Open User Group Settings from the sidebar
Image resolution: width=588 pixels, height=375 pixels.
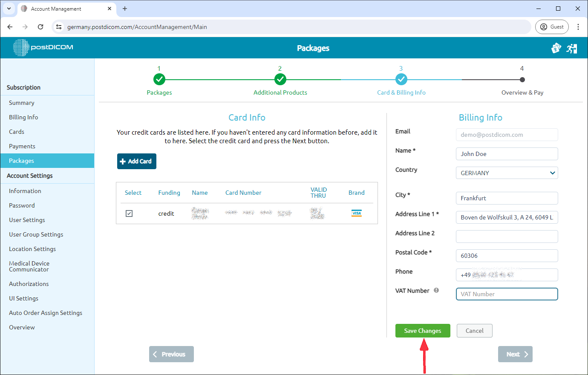coord(36,234)
